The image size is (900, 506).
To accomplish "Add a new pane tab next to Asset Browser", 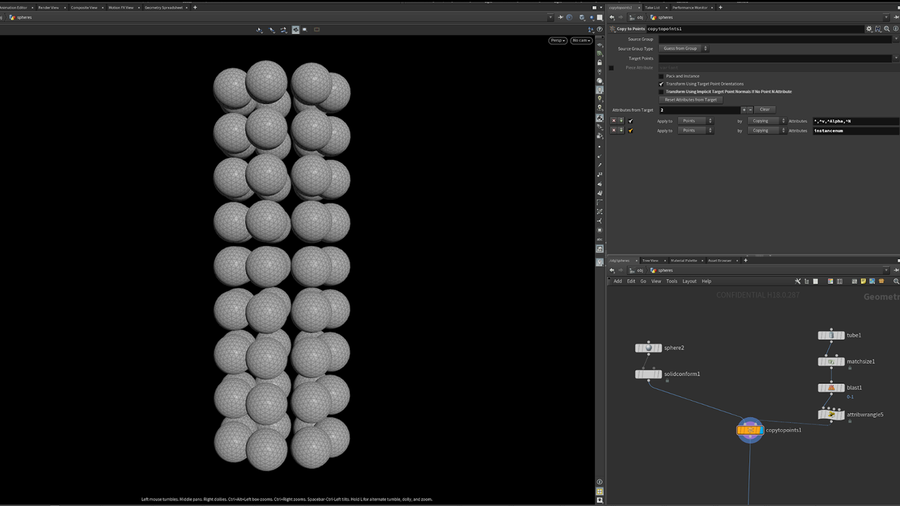I will pyautogui.click(x=746, y=260).
